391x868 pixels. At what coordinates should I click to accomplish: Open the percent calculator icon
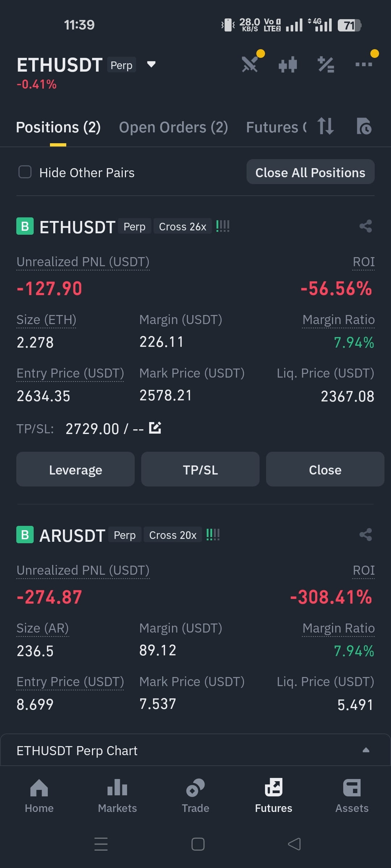click(x=326, y=65)
